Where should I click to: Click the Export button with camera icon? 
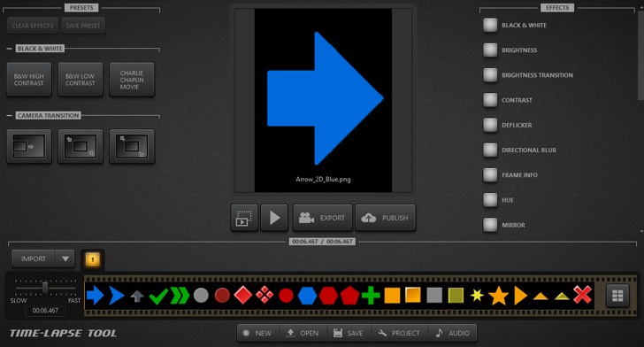point(322,218)
